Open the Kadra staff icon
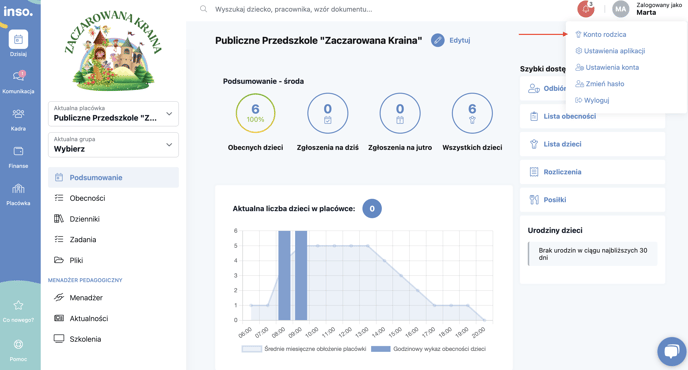The image size is (688, 370). 18,114
